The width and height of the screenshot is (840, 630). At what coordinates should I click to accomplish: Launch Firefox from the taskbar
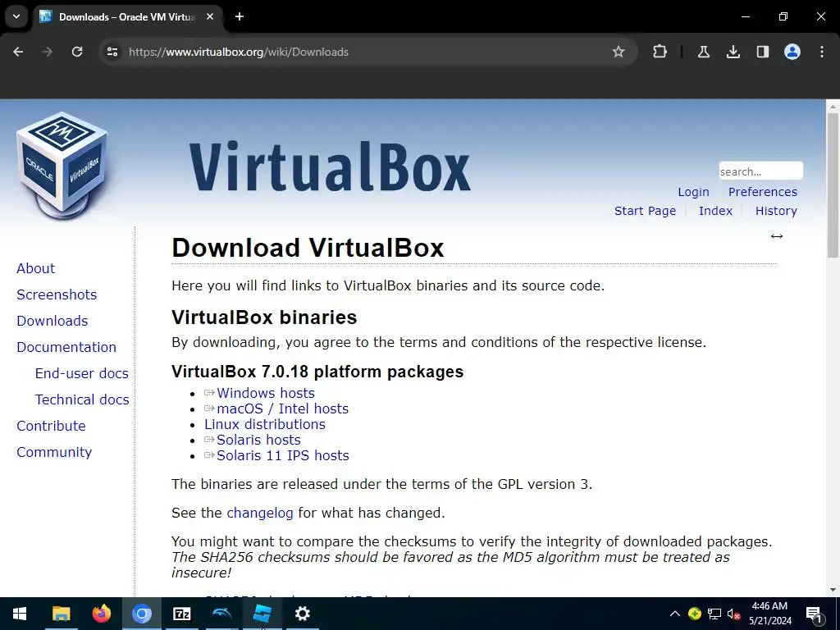[x=101, y=614]
